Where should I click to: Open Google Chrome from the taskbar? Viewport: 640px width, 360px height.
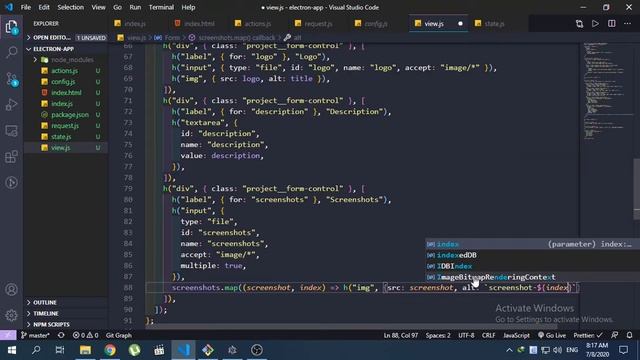pos(110,350)
